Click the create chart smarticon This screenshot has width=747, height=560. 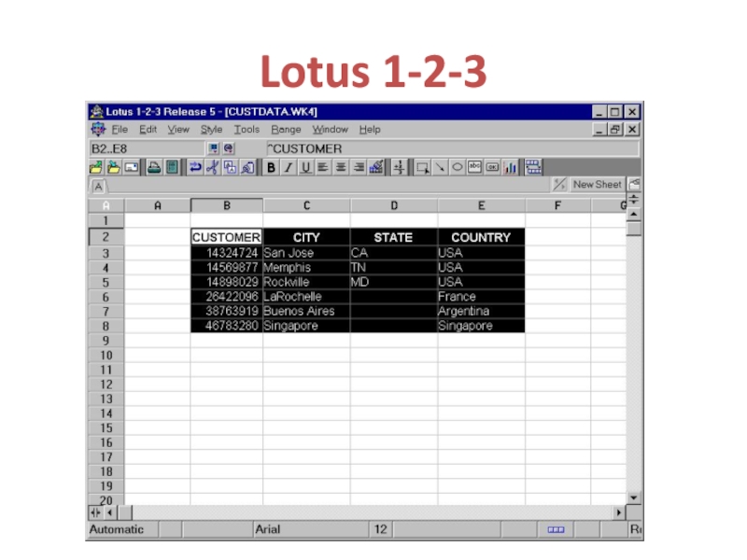[x=510, y=168]
